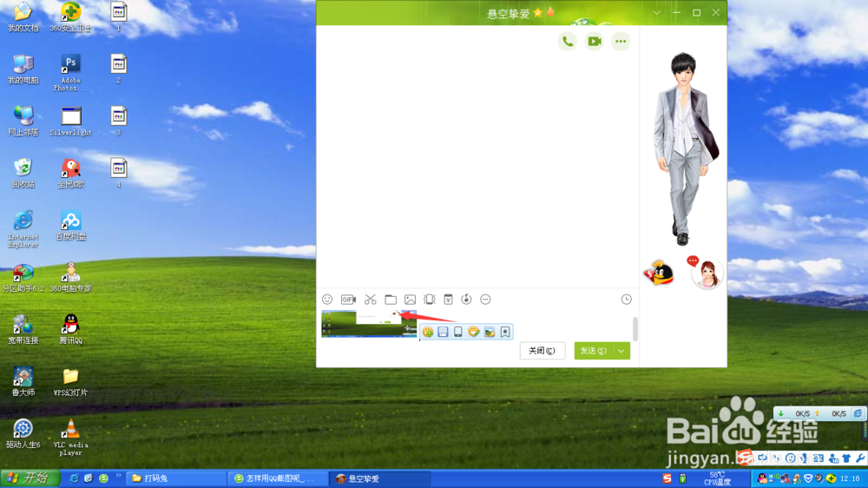Send screenshot to phone icon
This screenshot has width=868, height=488.
click(457, 332)
